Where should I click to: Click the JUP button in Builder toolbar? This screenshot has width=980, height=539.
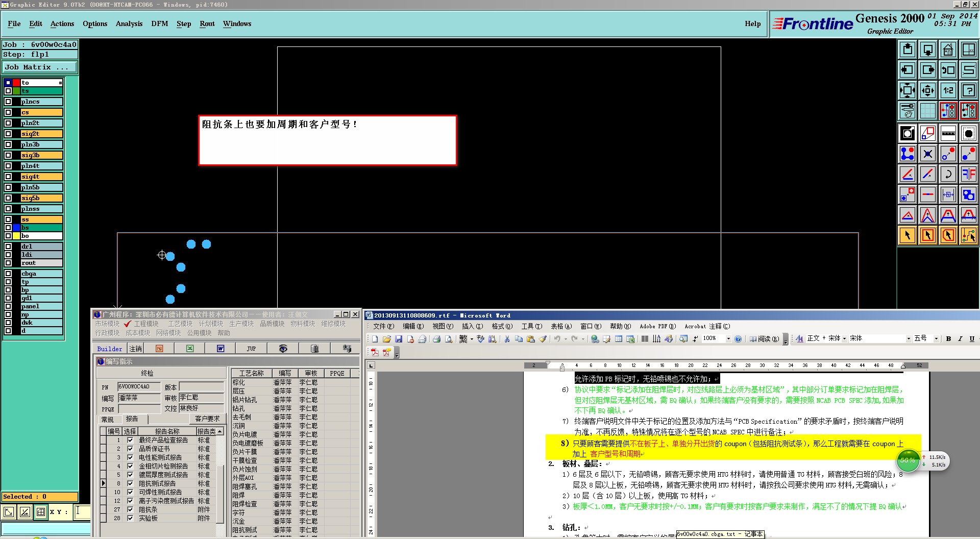[x=252, y=349]
